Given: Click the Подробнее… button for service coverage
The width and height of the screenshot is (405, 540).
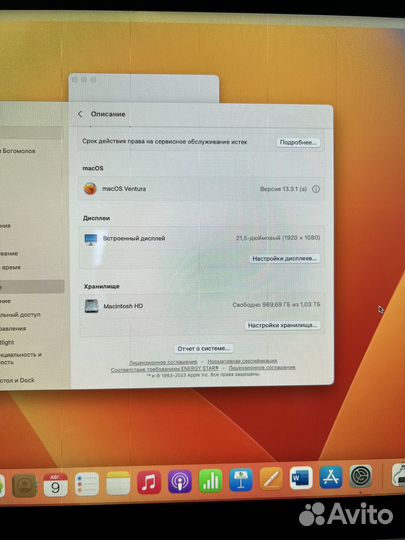Looking at the screenshot, I should click(x=298, y=142).
